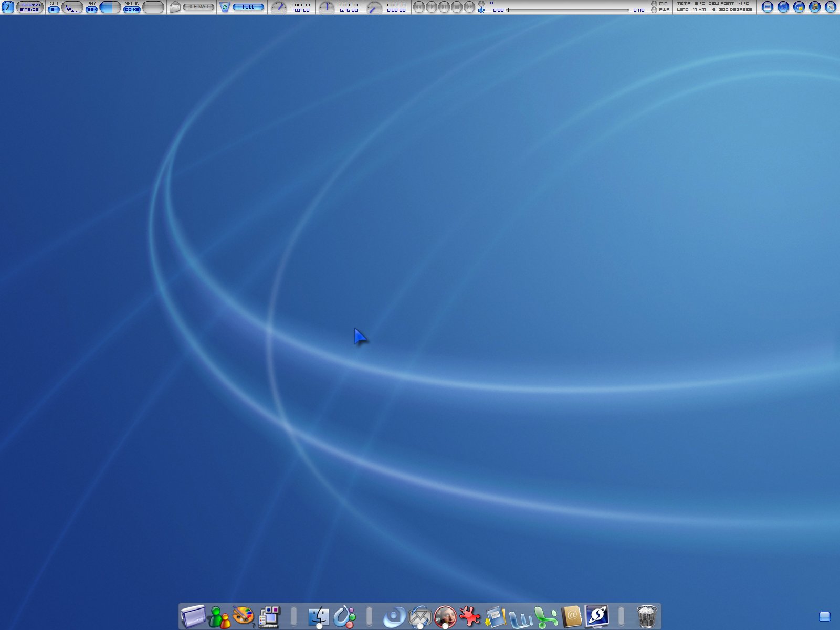Screen dimensions: 840x630
Task: Open the blue ring browser icon in dock
Action: [x=394, y=617]
